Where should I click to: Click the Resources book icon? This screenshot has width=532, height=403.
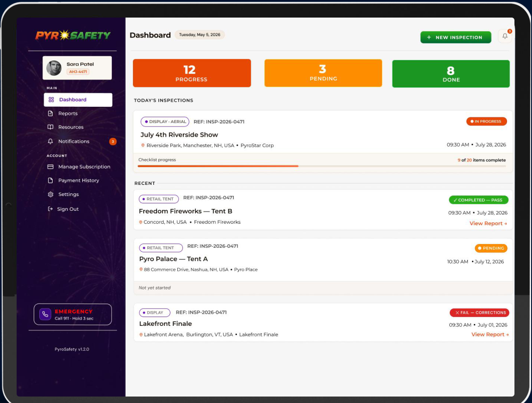coord(50,127)
